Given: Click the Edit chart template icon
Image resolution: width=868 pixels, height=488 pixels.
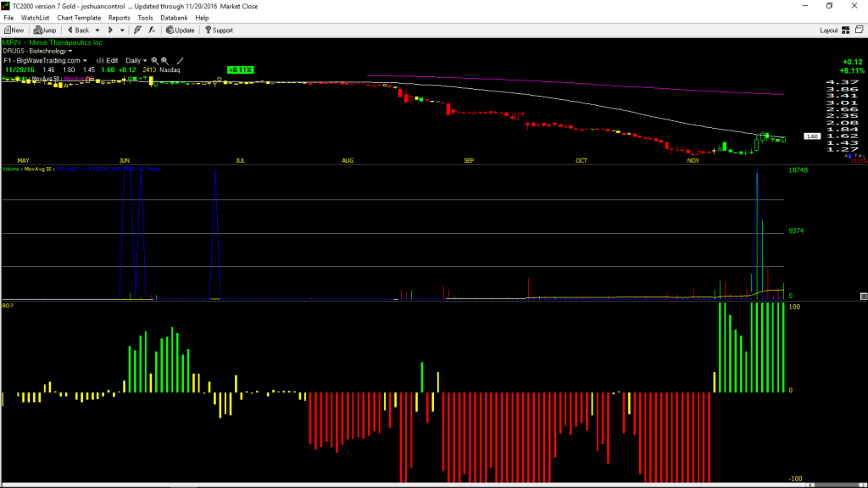Looking at the screenshot, I should click(x=108, y=61).
